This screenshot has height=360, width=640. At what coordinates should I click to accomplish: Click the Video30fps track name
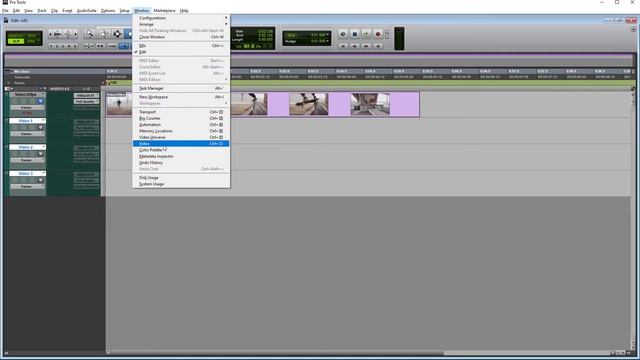(25, 94)
